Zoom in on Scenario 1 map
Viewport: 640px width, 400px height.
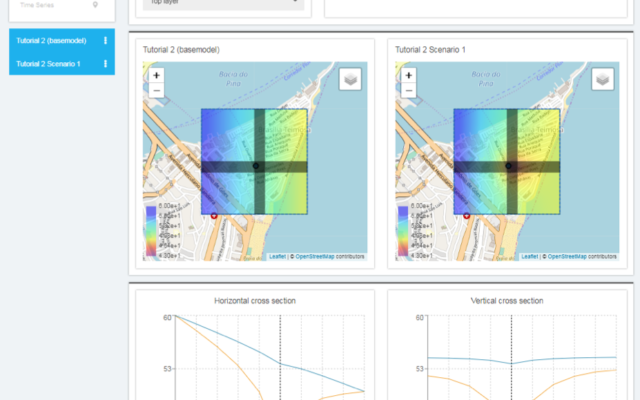coord(409,76)
